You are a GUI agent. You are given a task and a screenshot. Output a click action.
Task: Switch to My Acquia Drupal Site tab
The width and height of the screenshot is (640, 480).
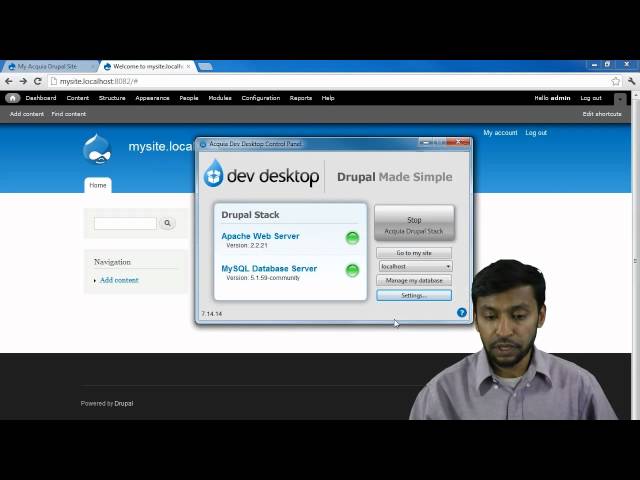pyautogui.click(x=48, y=67)
